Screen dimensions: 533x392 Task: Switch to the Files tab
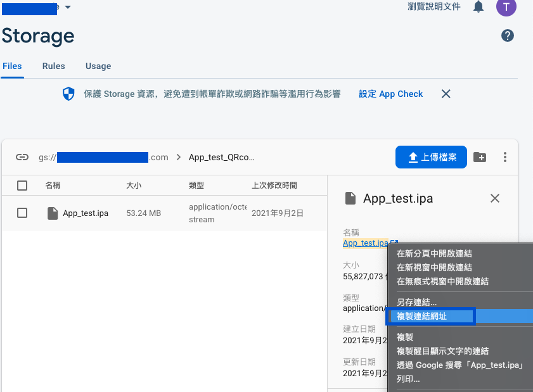[x=12, y=66]
